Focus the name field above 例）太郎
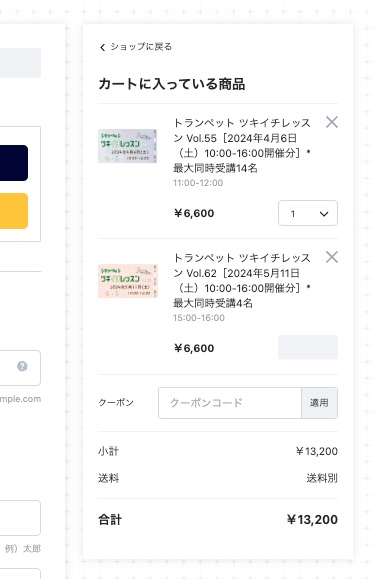375x579 pixels. [20, 518]
